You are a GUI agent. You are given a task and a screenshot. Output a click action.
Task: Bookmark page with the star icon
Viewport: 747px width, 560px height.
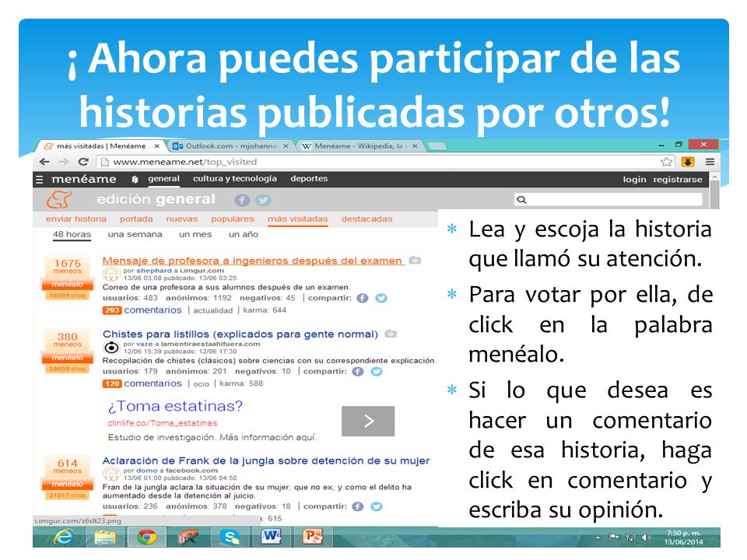(x=667, y=162)
